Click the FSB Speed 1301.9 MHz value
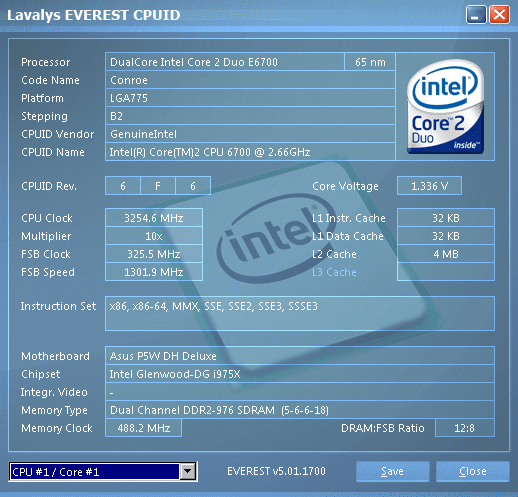 click(154, 272)
